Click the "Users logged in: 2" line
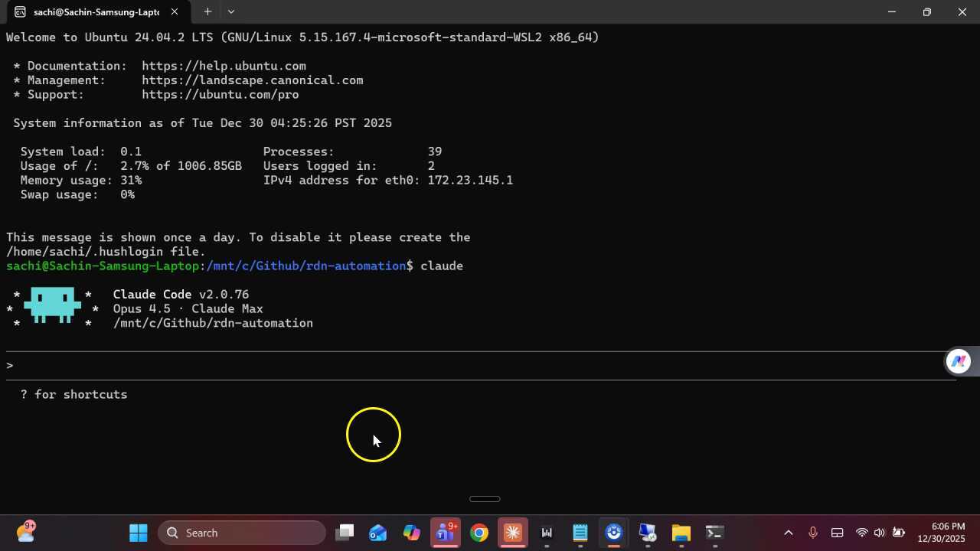The width and height of the screenshot is (980, 551). coord(349,166)
